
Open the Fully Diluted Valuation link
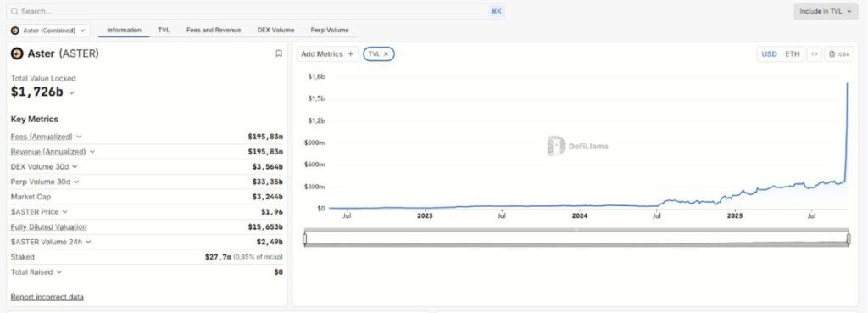tap(48, 226)
